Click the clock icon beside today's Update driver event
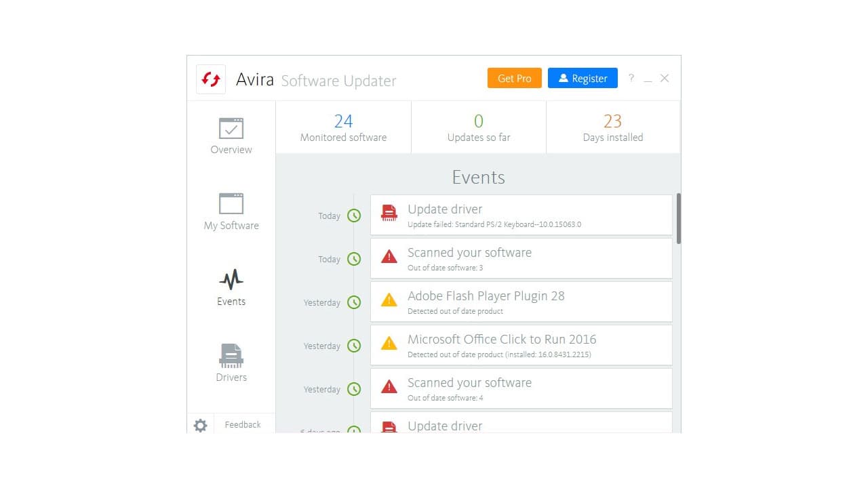The width and height of the screenshot is (868, 488). click(353, 216)
